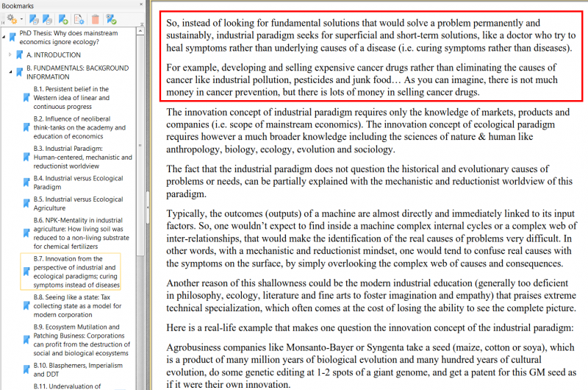Open bookmark B.1. Persistent belief in the Western idea
The height and width of the screenshot is (390, 588).
click(71, 98)
